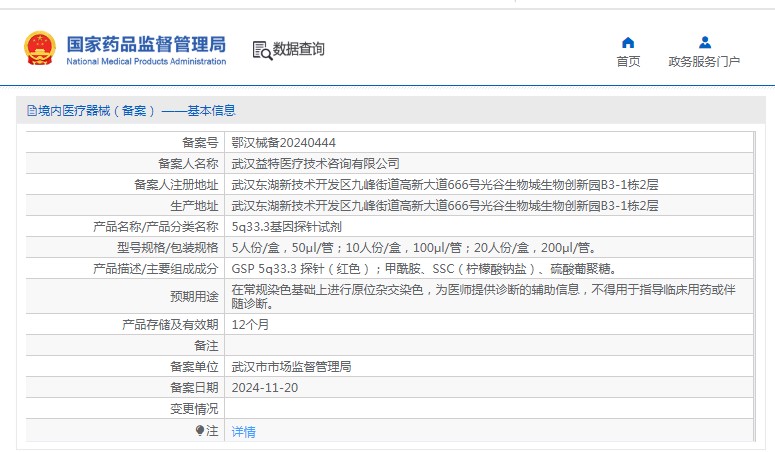This screenshot has height=452, width=775.
Task: Click the document icon before 境内医疗器械
Action: pyautogui.click(x=32, y=111)
